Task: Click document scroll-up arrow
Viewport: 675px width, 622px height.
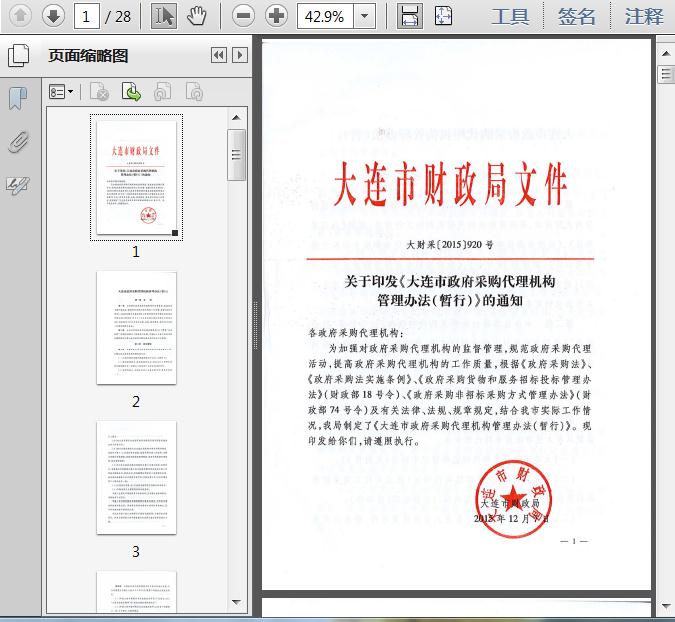Action: click(666, 54)
